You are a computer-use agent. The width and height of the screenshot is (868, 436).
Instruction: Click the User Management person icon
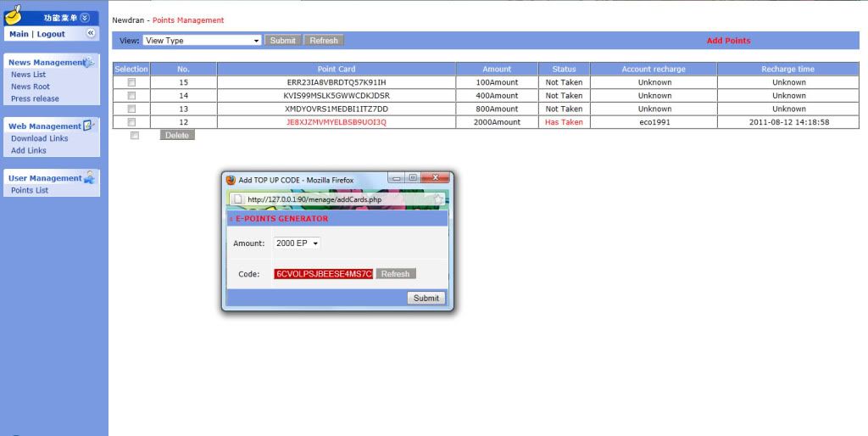pyautogui.click(x=90, y=177)
